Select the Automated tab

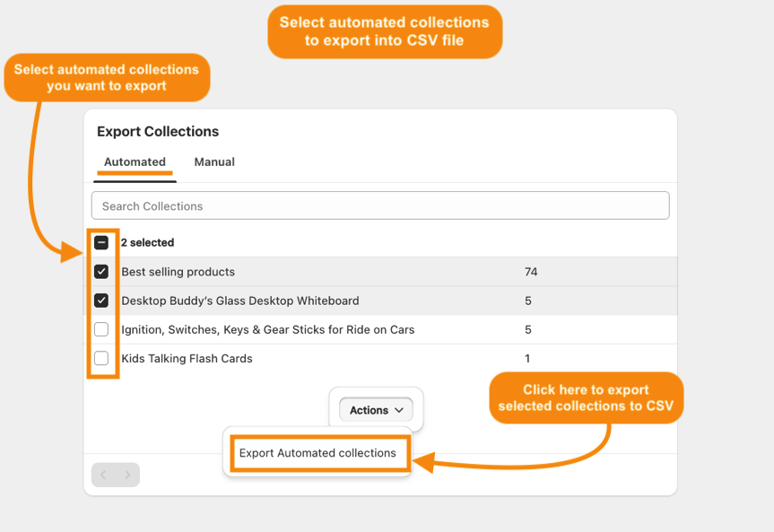click(135, 162)
